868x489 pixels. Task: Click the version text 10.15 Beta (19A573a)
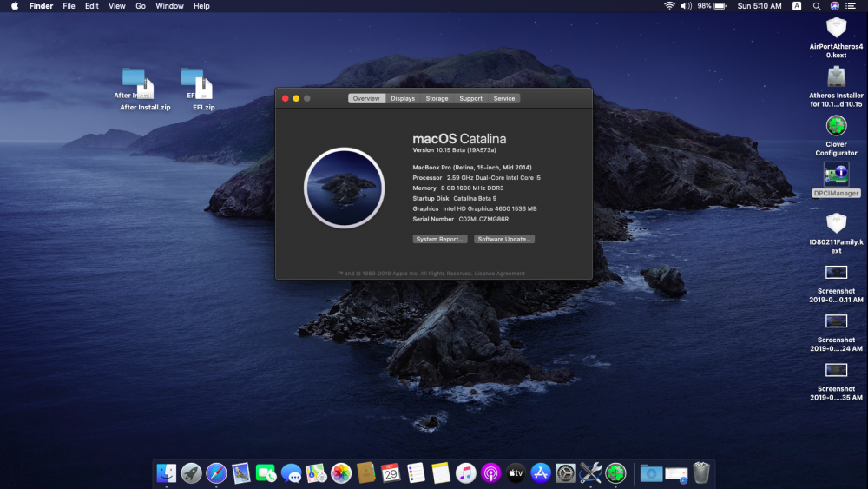(x=465, y=150)
